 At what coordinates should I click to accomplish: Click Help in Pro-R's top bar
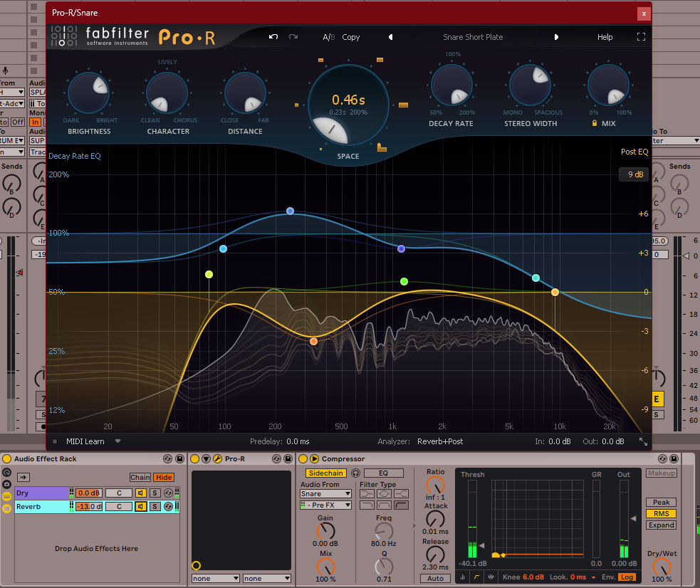click(x=605, y=37)
